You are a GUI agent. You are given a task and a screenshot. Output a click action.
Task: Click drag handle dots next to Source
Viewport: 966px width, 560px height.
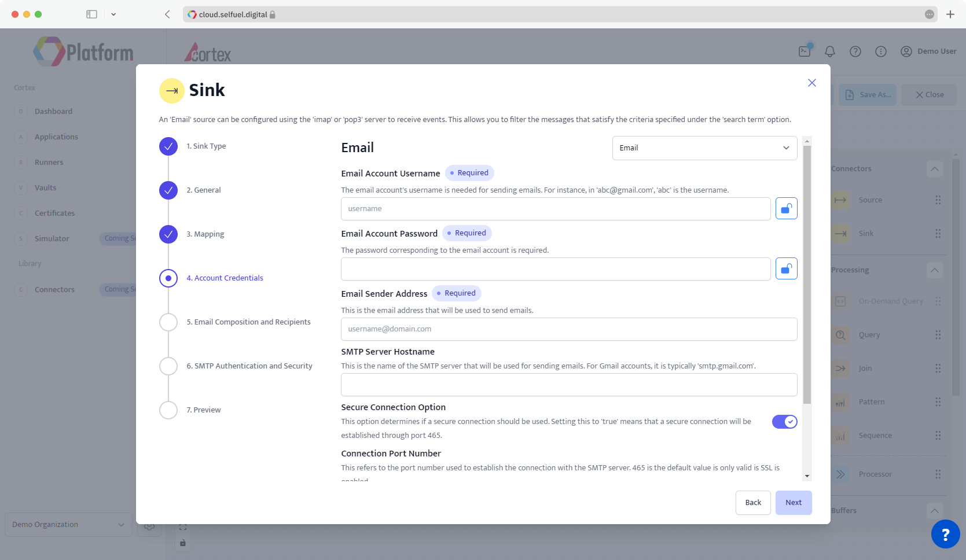click(938, 200)
